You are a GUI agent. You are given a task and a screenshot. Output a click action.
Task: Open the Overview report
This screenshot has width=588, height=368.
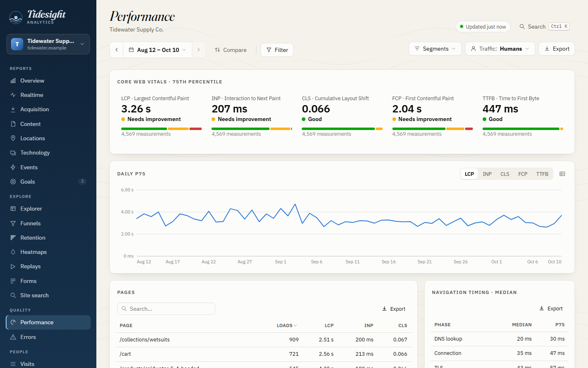(48, 81)
